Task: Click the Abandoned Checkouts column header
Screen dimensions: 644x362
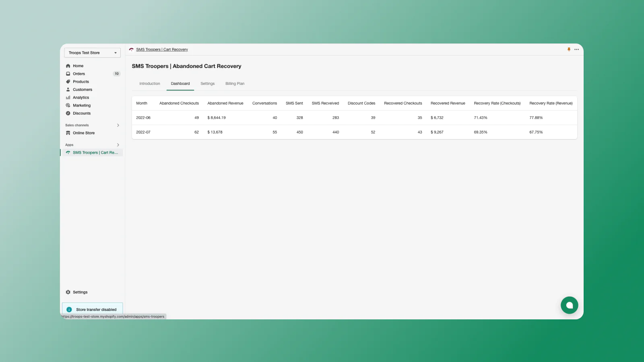Action: point(179,103)
